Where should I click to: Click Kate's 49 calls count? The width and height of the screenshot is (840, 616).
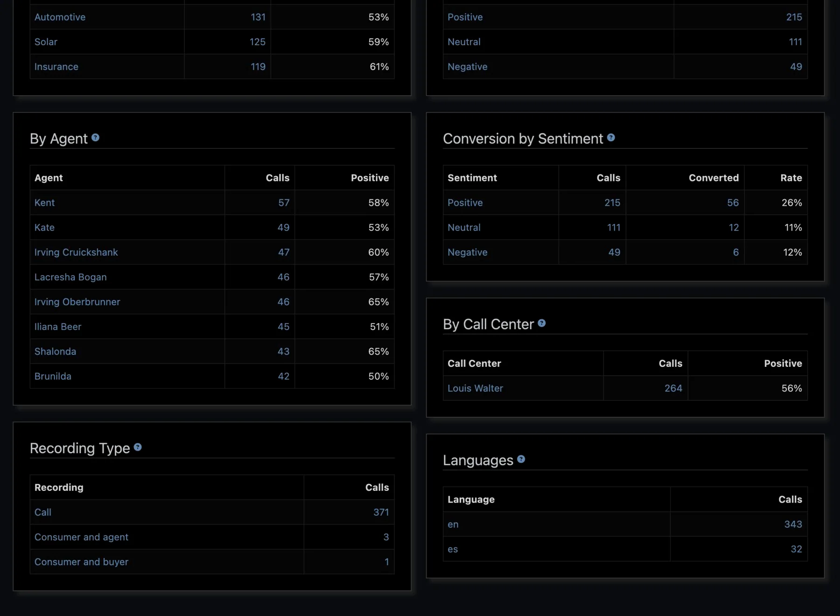283,227
